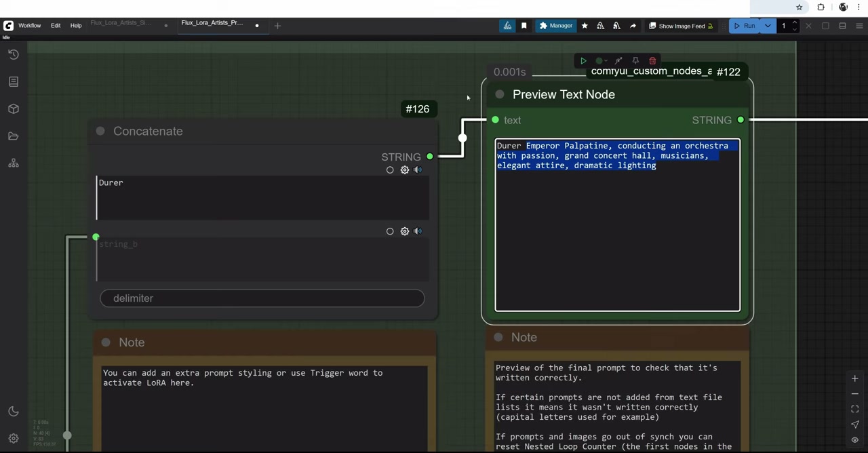Click the batch count number field
Viewport: 868px width, 453px height.
[x=784, y=26]
